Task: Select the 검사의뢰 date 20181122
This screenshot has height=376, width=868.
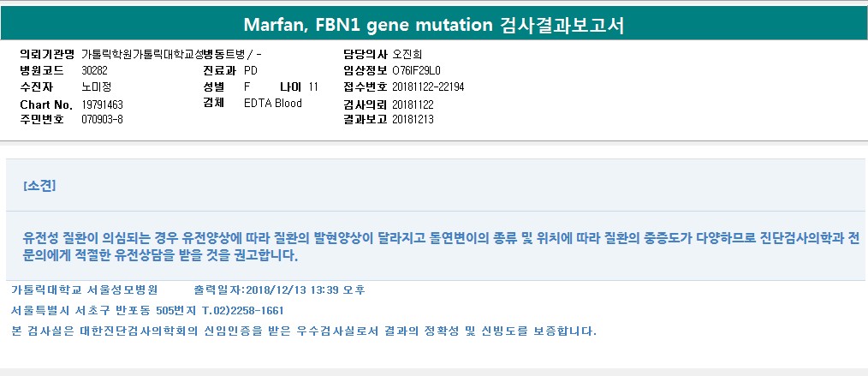Action: point(413,104)
